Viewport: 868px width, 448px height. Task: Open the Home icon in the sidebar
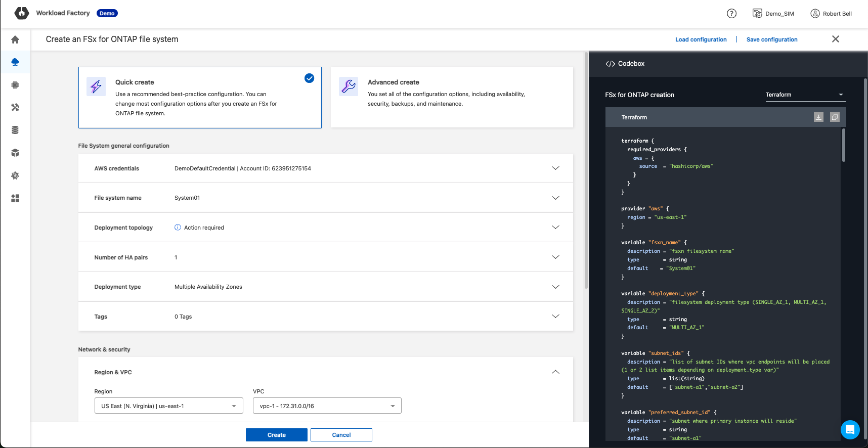click(x=15, y=39)
